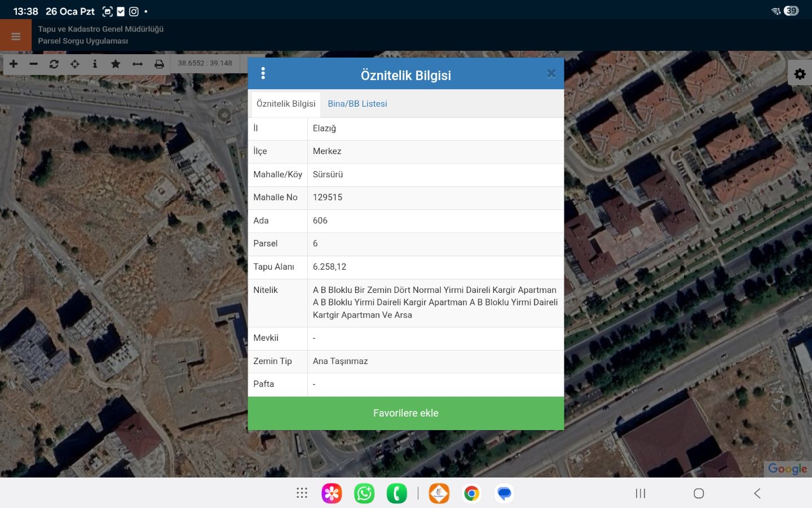The image size is (812, 508).
Task: Close the Öznitelik Bilgisi dialog
Action: tap(551, 73)
